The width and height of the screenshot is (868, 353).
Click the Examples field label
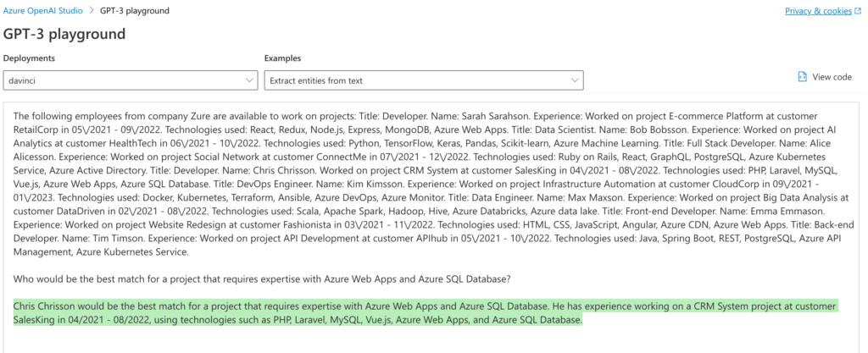click(x=282, y=58)
